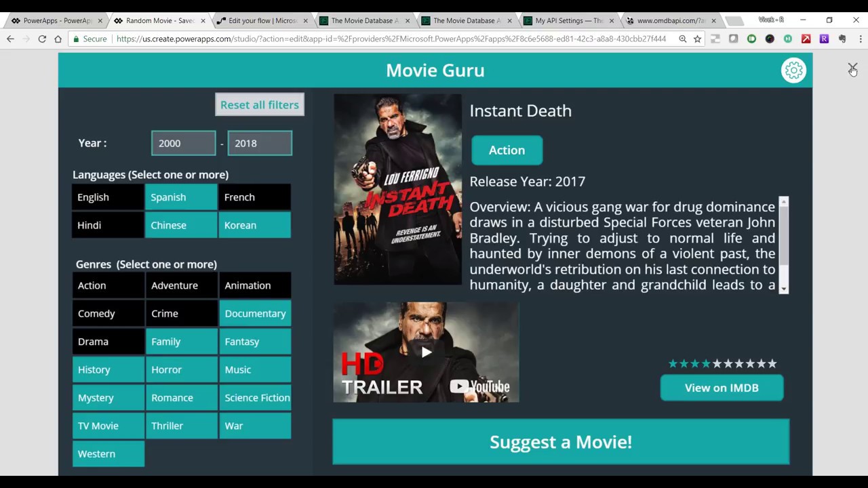Toggle the Chinese language filter
The width and height of the screenshot is (868, 488).
click(x=181, y=225)
